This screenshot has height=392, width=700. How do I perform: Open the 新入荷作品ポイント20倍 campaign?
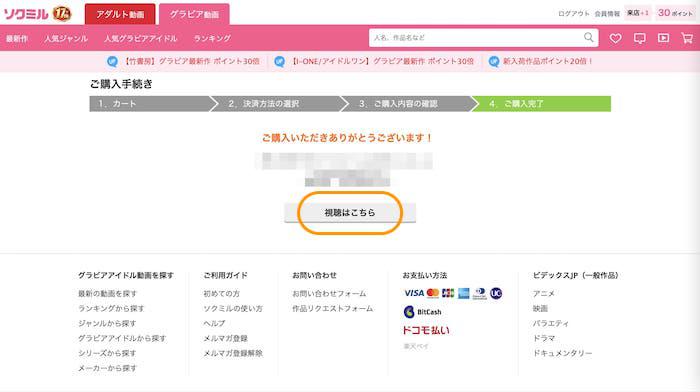tap(548, 61)
